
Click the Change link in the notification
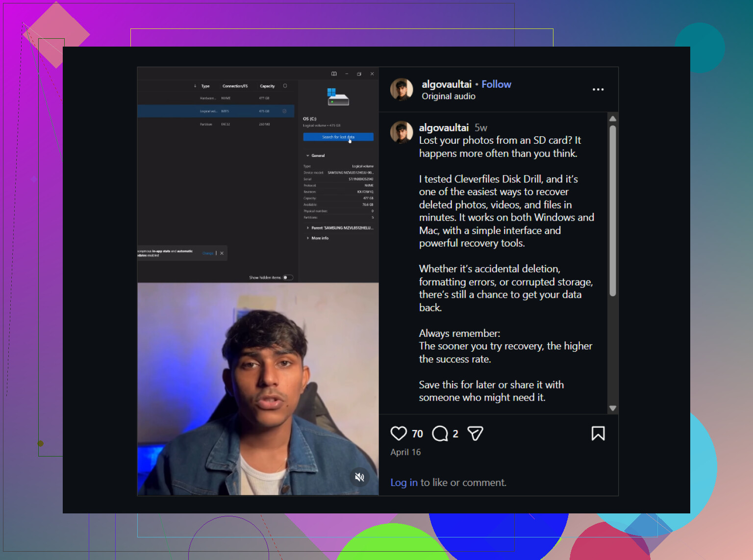click(208, 254)
